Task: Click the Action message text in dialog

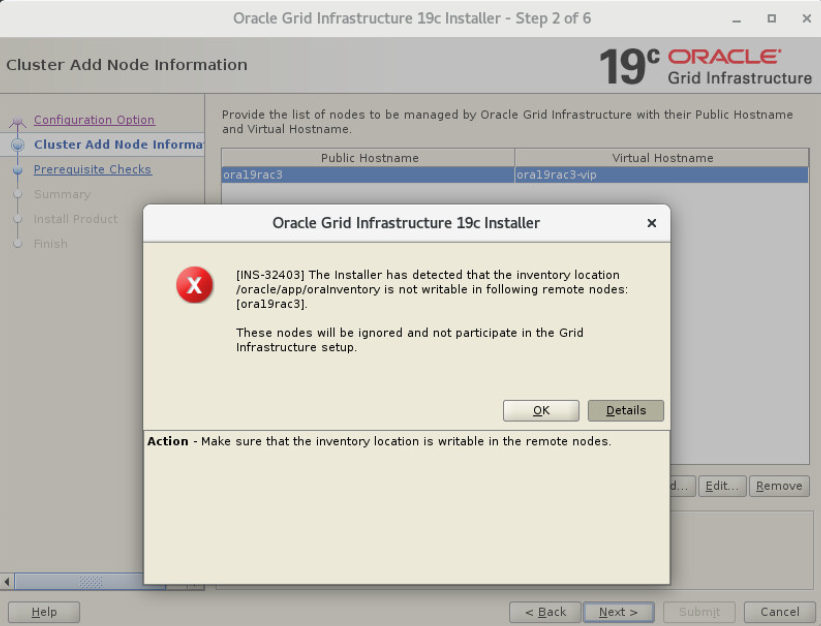Action: [x=379, y=441]
